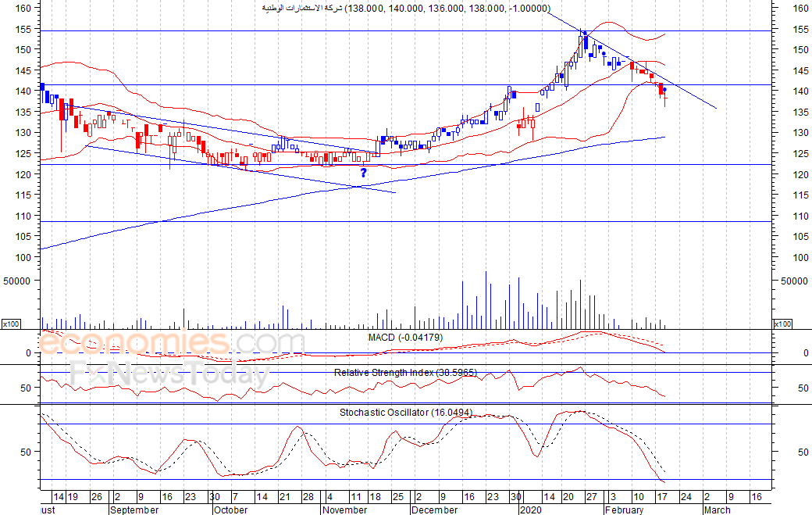
Task: Click the Stochastic Oscillator (16.0494) label
Action: [x=405, y=413]
